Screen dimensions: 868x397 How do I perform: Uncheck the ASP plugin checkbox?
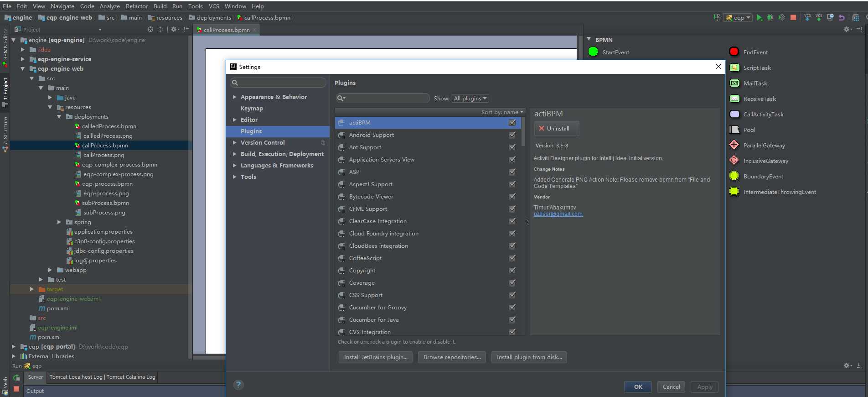pyautogui.click(x=512, y=172)
